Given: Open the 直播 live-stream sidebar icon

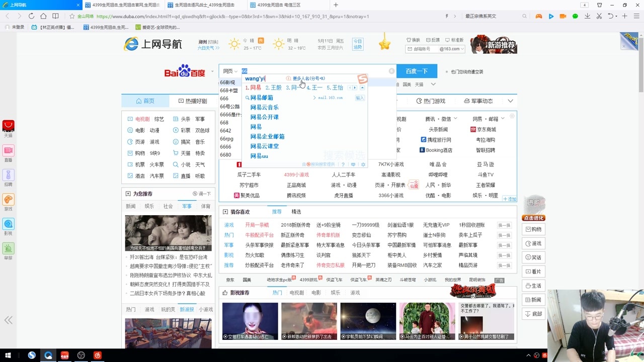Looking at the screenshot, I should coord(8,151).
